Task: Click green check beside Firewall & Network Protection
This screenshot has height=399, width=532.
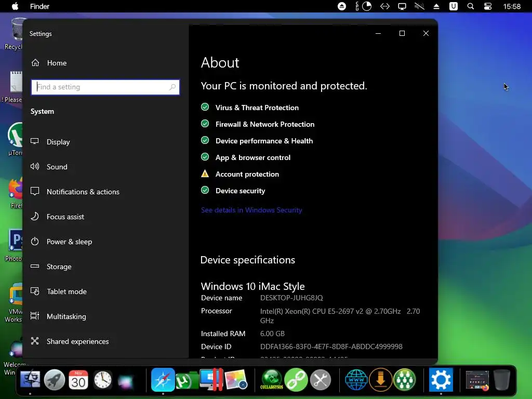Action: [x=205, y=124]
